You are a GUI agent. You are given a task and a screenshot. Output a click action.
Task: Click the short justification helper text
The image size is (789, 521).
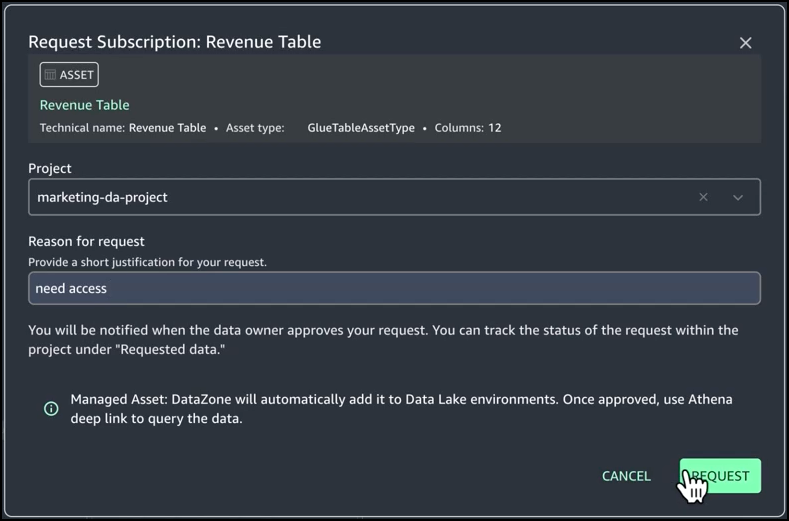click(x=147, y=262)
